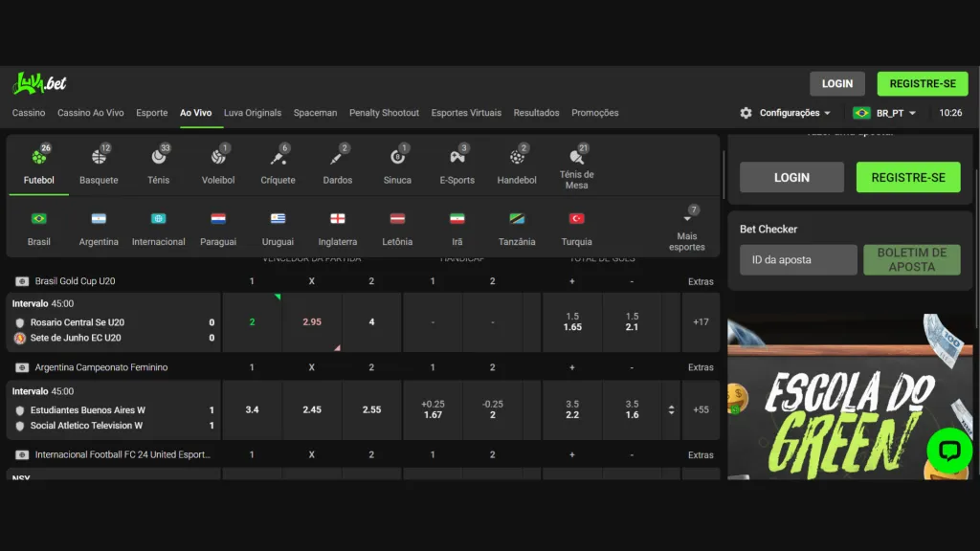The width and height of the screenshot is (980, 551).
Task: Click the Brasil Gold Cup U20 league icon
Action: click(22, 281)
